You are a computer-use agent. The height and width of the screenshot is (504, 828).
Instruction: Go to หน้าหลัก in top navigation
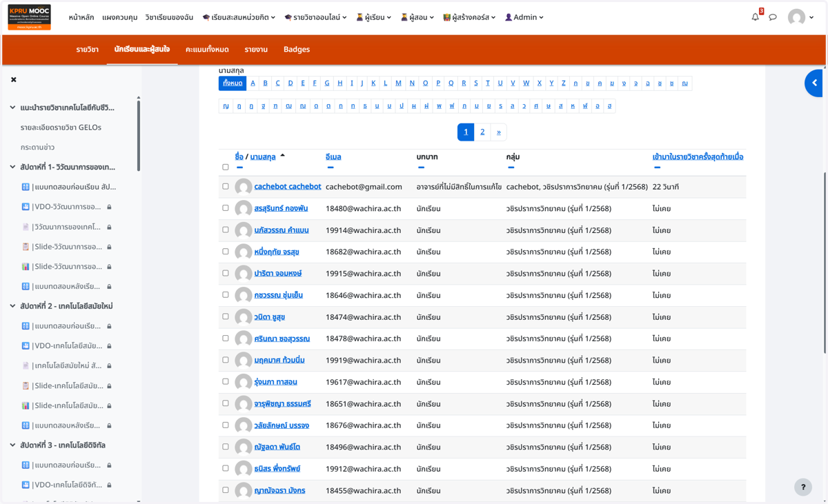point(81,17)
